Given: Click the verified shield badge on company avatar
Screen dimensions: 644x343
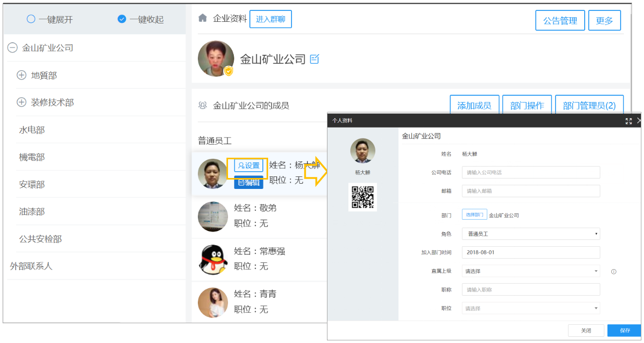Looking at the screenshot, I should [x=229, y=71].
